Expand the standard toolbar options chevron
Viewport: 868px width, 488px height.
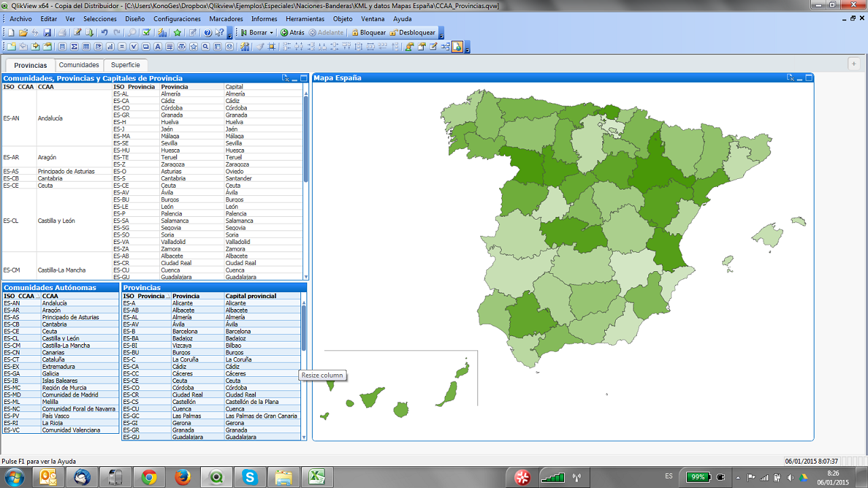pos(230,34)
